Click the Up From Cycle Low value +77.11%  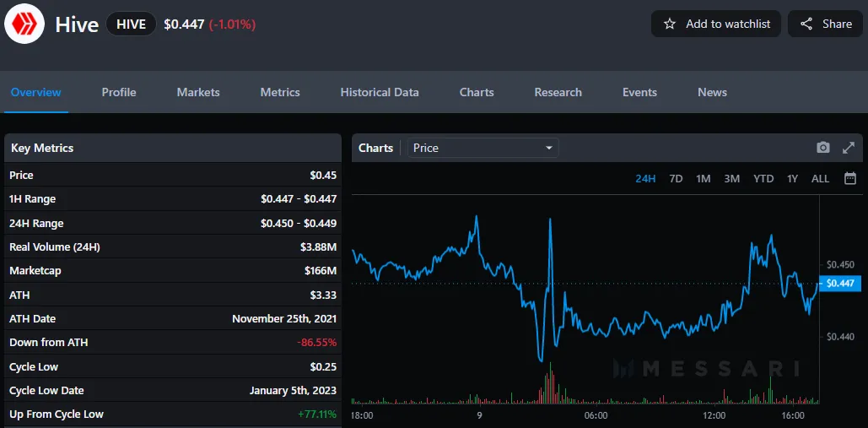pos(316,414)
